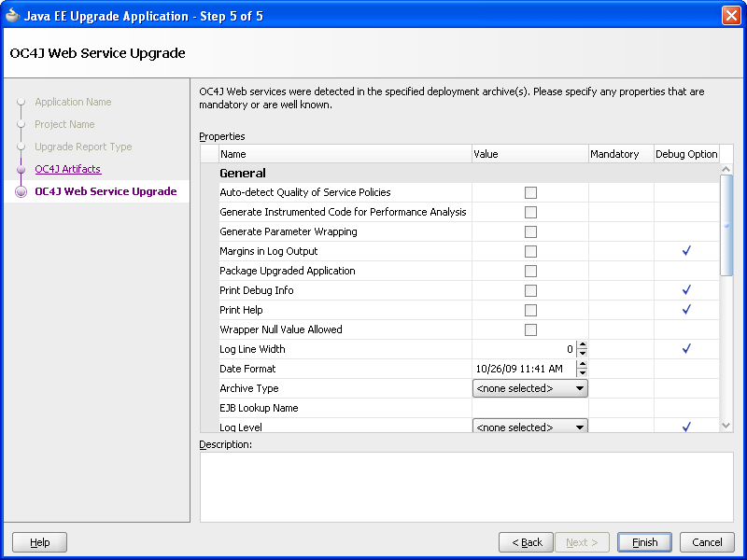Click the debug option check mark for Print Debug Info

click(686, 290)
